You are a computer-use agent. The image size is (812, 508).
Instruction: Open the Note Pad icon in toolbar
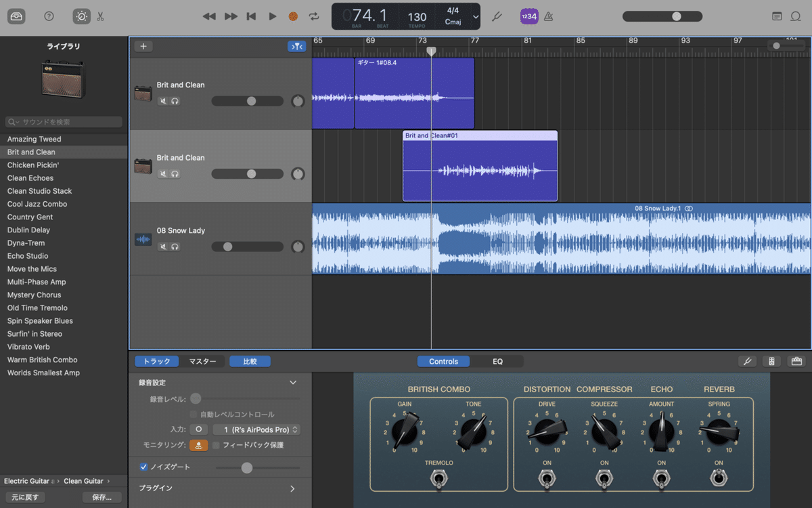click(x=777, y=16)
